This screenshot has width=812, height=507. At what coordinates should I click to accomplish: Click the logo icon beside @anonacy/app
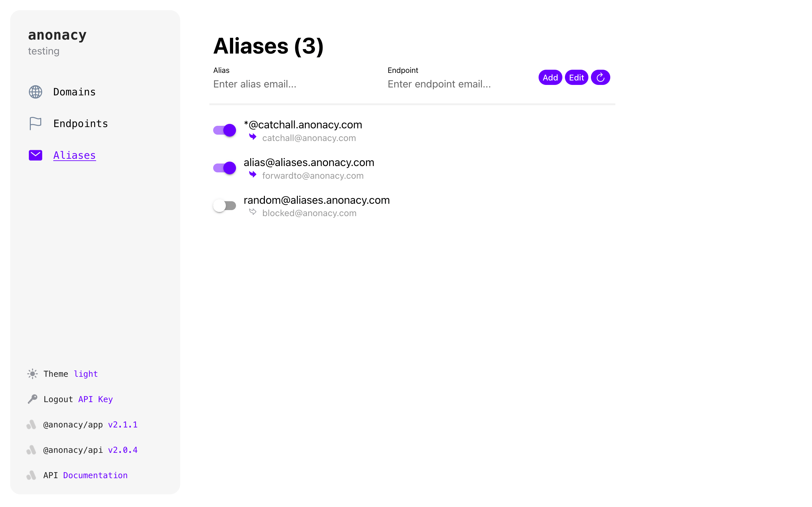pyautogui.click(x=31, y=425)
